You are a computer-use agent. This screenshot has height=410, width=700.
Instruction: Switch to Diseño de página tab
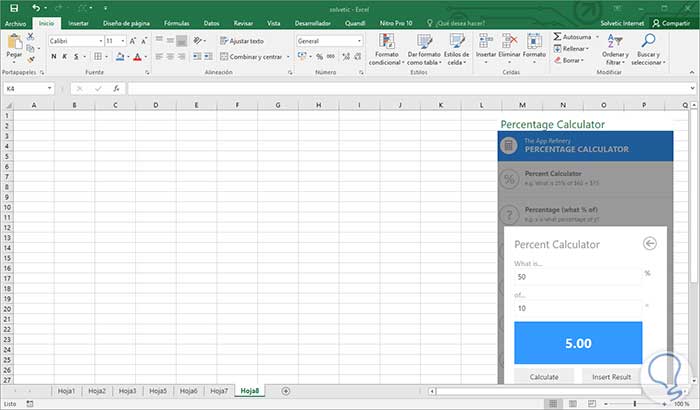pyautogui.click(x=126, y=23)
